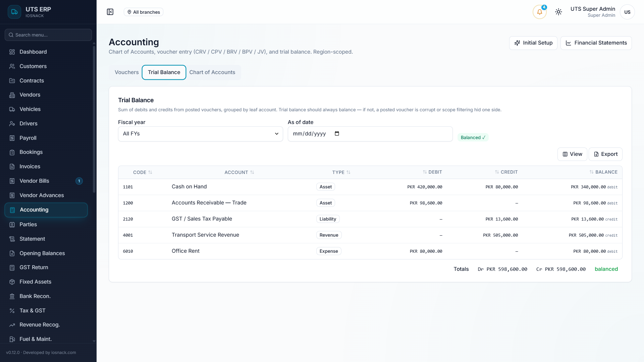Sort table by DEBIT column
The height and width of the screenshot is (362, 644).
click(432, 172)
